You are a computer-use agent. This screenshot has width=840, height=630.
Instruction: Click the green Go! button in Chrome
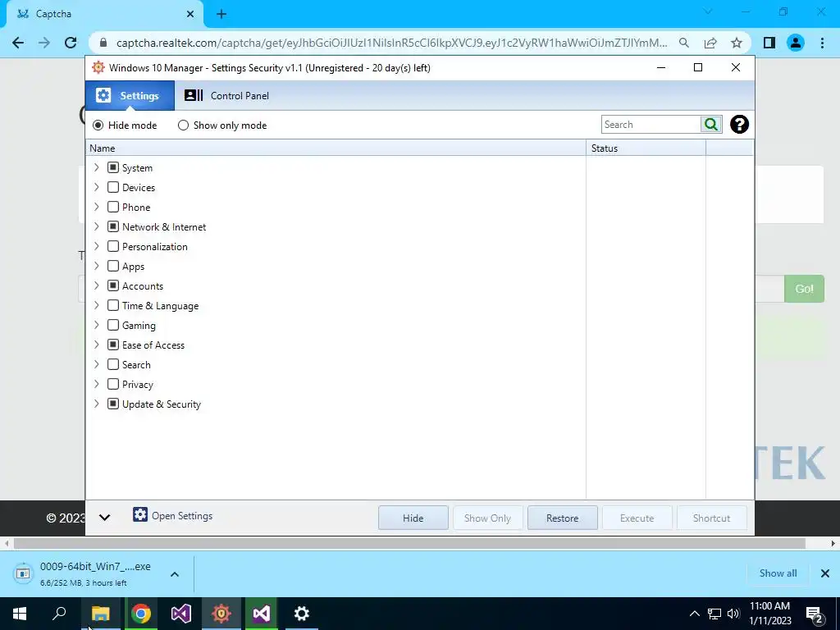tap(804, 289)
